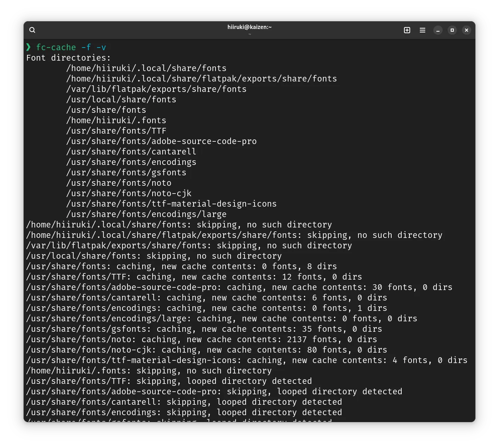Click the encodings caching line '0 fonts, 1 dirs'
Viewport: 499px width, 448px height.
pyautogui.click(x=207, y=308)
